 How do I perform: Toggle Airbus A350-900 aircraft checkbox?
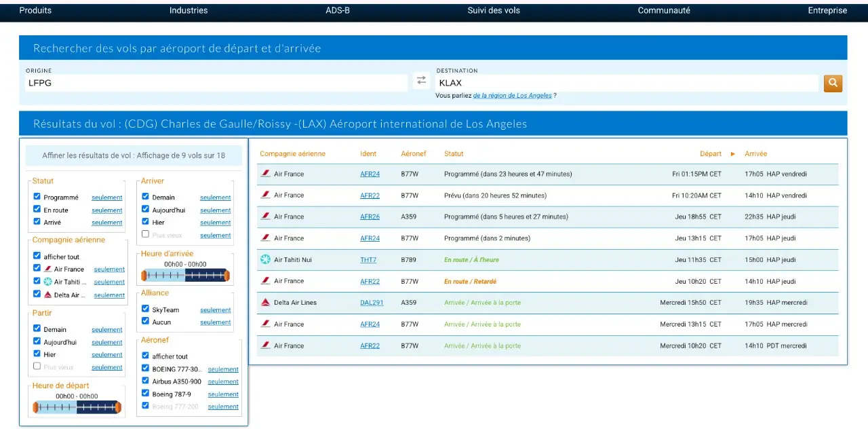point(145,381)
